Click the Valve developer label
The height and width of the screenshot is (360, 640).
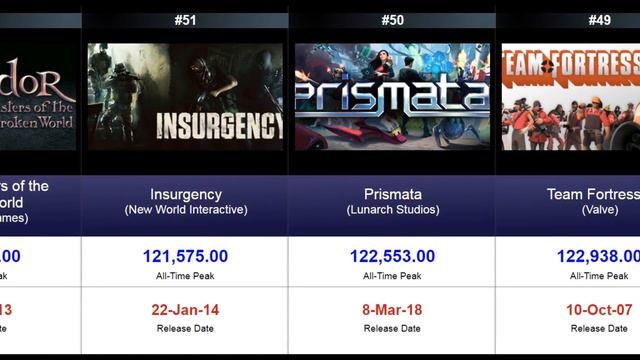coord(600,210)
